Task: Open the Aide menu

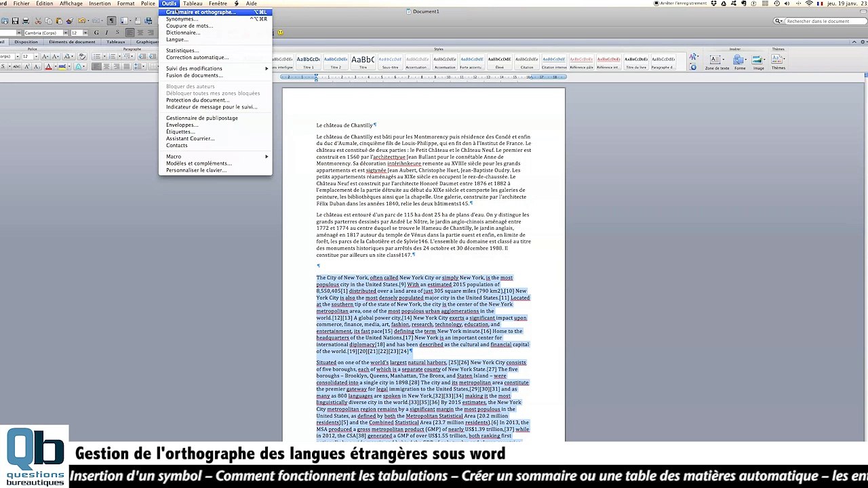Action: click(252, 3)
